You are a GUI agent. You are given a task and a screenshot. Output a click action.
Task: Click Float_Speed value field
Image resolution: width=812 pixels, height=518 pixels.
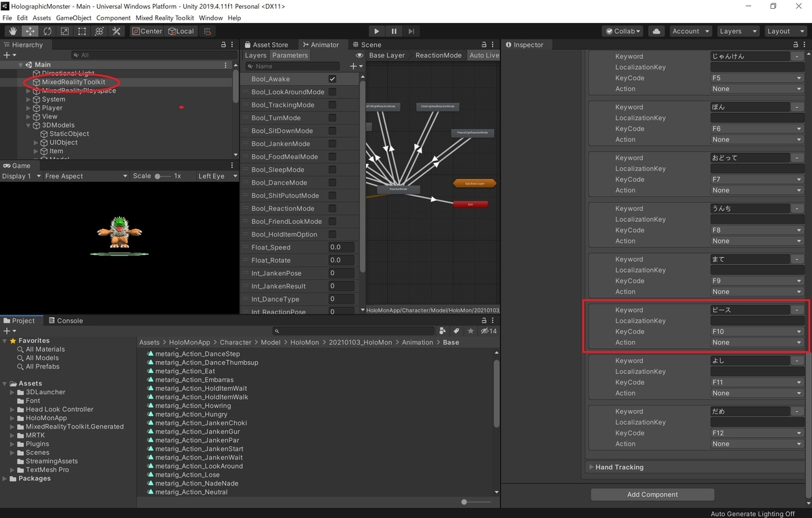[341, 248]
